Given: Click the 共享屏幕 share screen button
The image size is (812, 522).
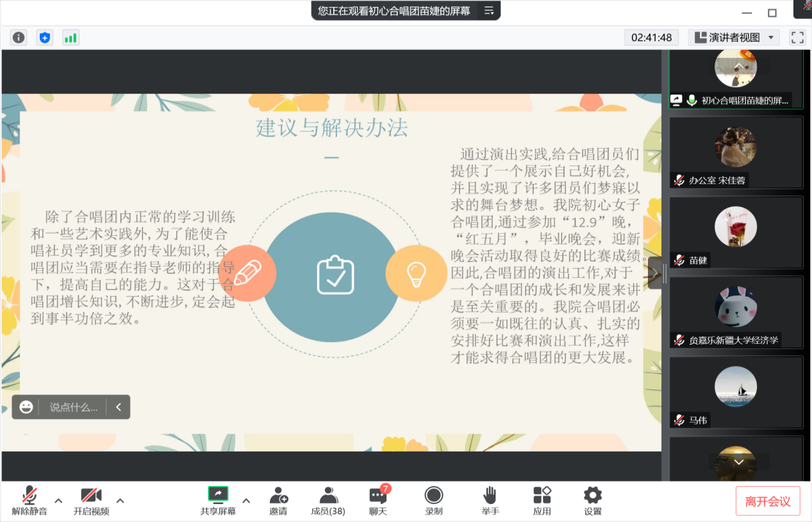Looking at the screenshot, I should click(218, 501).
